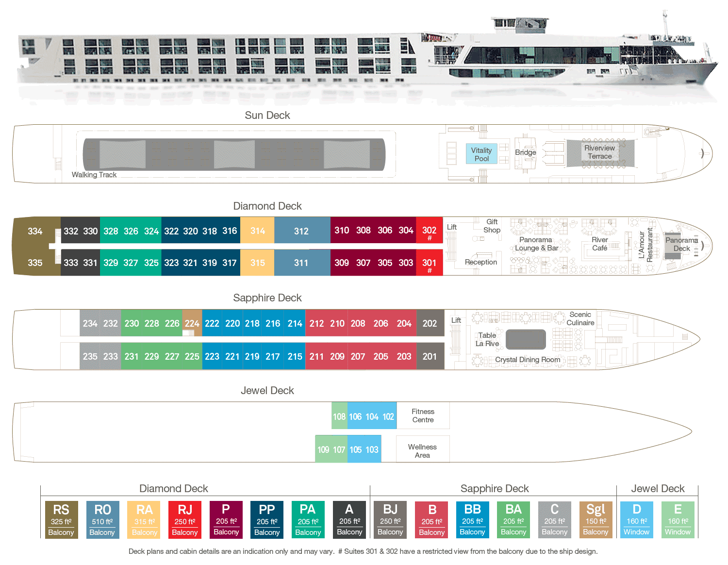This screenshot has height=565, width=728.
Task: Click the Walking Track label
Action: coord(94,175)
